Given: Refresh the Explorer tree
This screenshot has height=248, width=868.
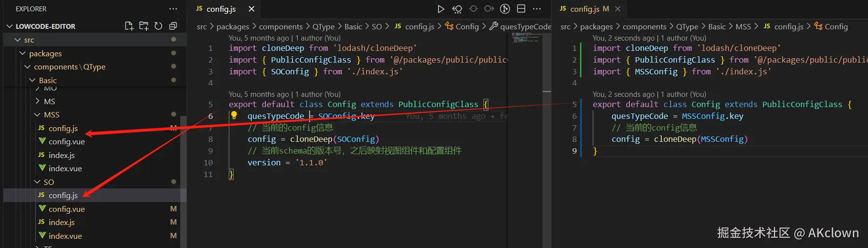Looking at the screenshot, I should [158, 26].
